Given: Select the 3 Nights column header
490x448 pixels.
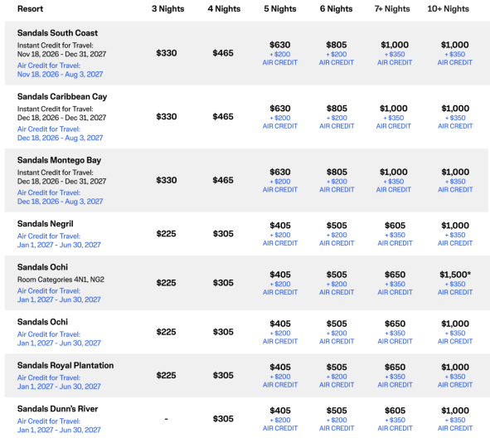Looking at the screenshot, I should pos(167,9).
